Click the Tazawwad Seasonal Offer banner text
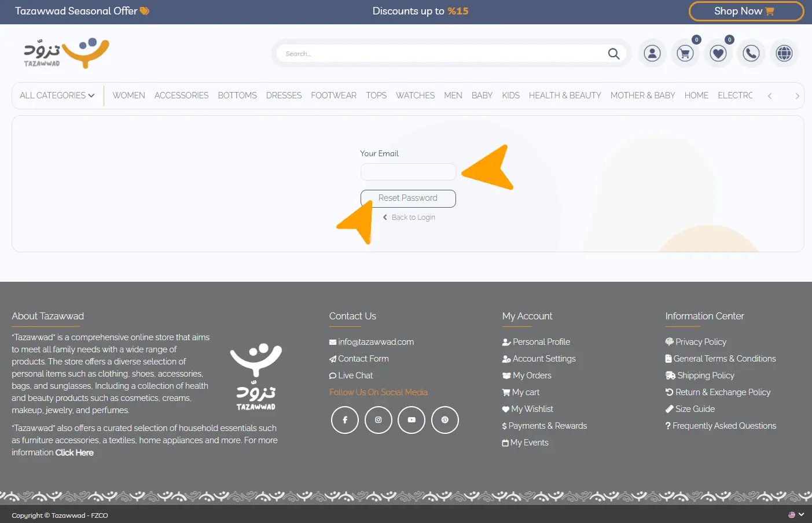The width and height of the screenshot is (812, 523). point(82,11)
